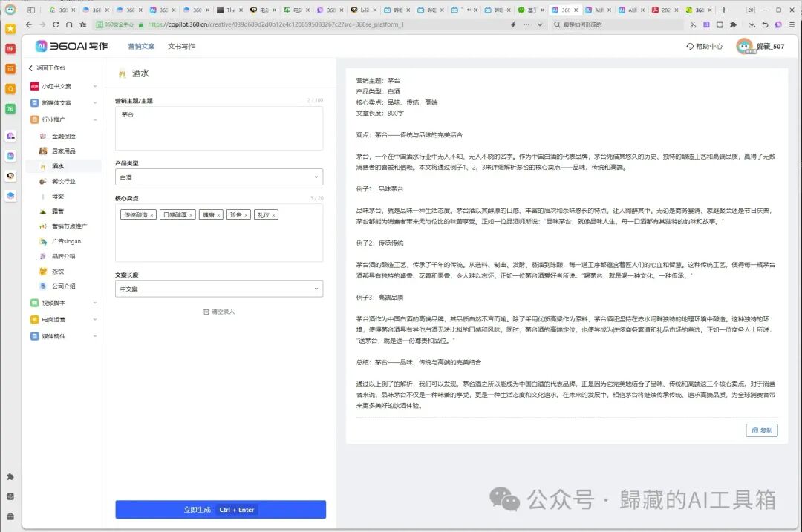The height and width of the screenshot is (532, 802).
Task: Expand the address bar chevron dropdown
Action: pyautogui.click(x=540, y=24)
